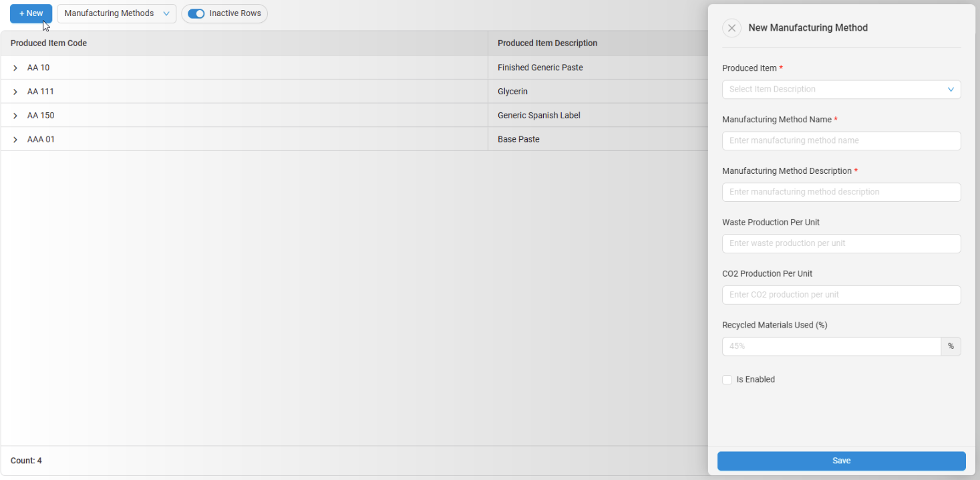Click the Recycled Materials Used percentage field
The height and width of the screenshot is (480, 980).
(x=831, y=346)
